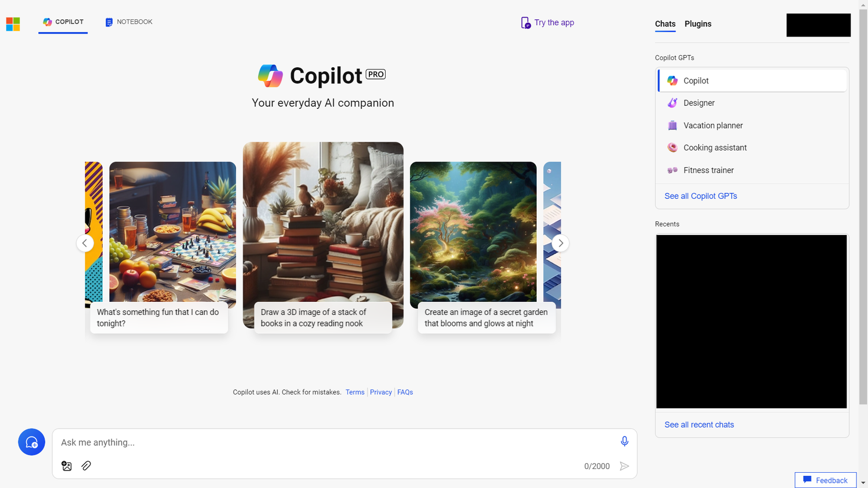Click the Try the app phone icon
The width and height of the screenshot is (868, 488).
pos(526,23)
